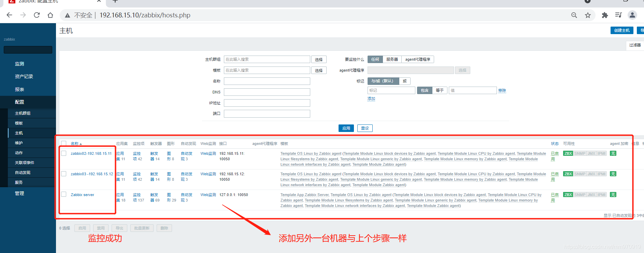This screenshot has width=644, height=253.
Task: Open host Zabbix server
Action: pos(82,195)
